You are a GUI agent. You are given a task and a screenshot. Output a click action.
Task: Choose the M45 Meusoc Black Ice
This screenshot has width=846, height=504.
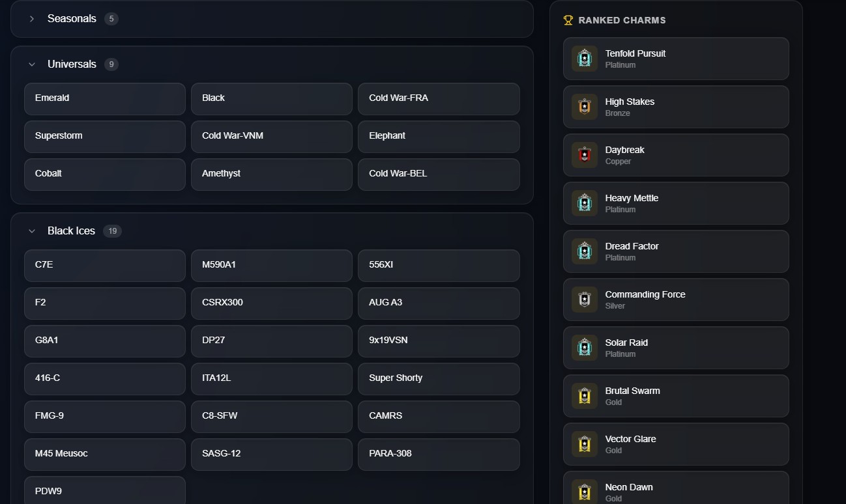105,454
